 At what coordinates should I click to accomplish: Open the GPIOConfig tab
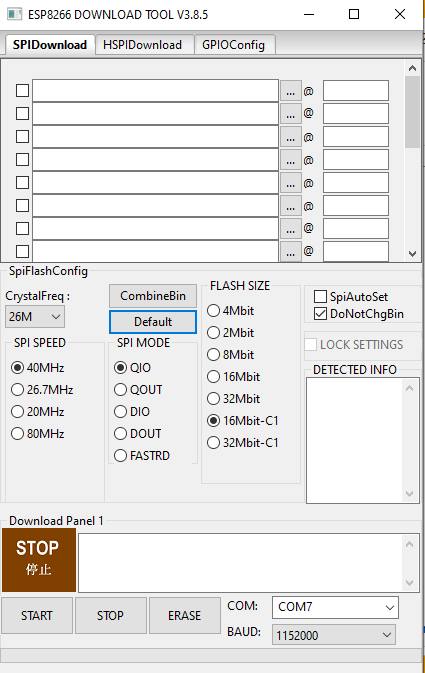tap(234, 45)
